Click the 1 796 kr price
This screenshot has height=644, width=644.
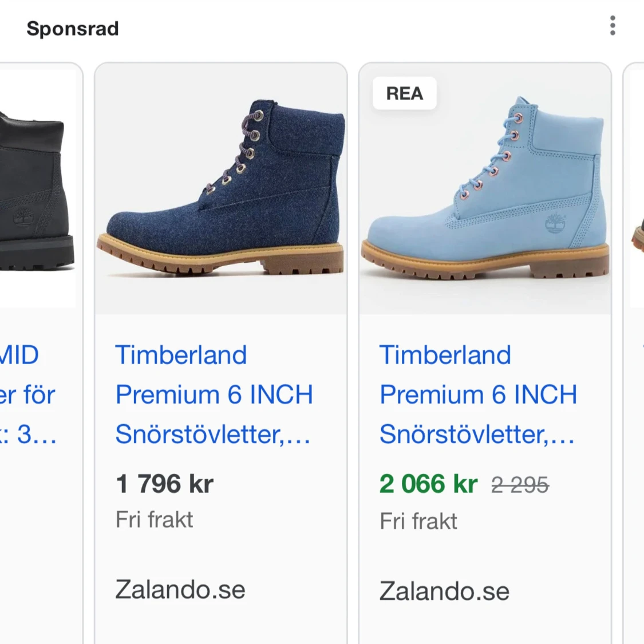coord(165,483)
